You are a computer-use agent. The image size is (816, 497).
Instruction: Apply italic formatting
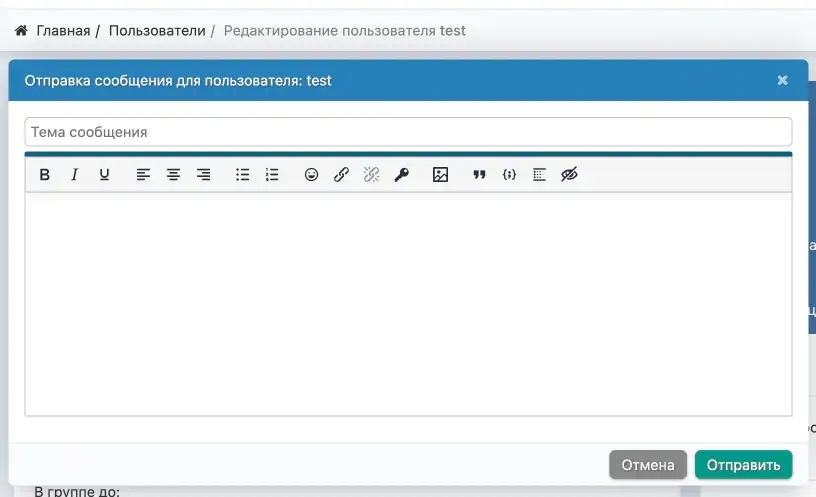click(74, 174)
